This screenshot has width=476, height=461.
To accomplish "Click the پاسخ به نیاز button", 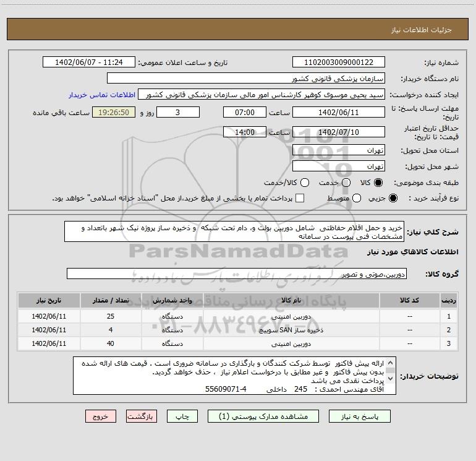I will [x=360, y=416].
